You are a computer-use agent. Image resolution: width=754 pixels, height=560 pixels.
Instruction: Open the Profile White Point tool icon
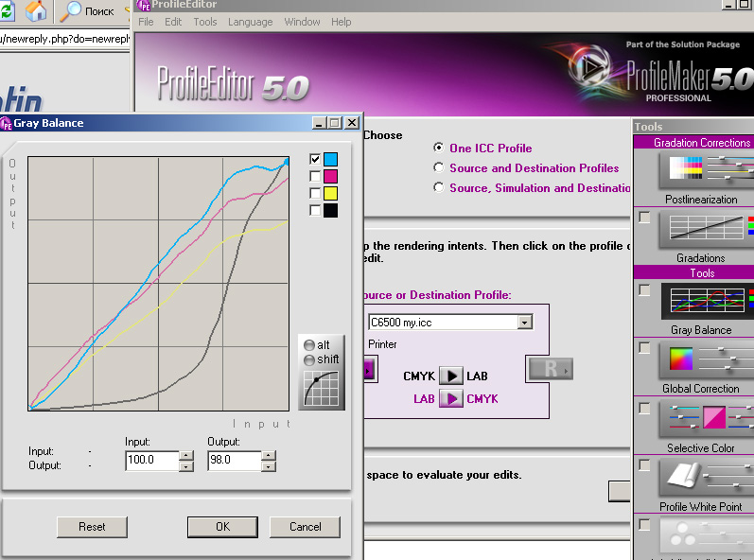click(x=706, y=478)
